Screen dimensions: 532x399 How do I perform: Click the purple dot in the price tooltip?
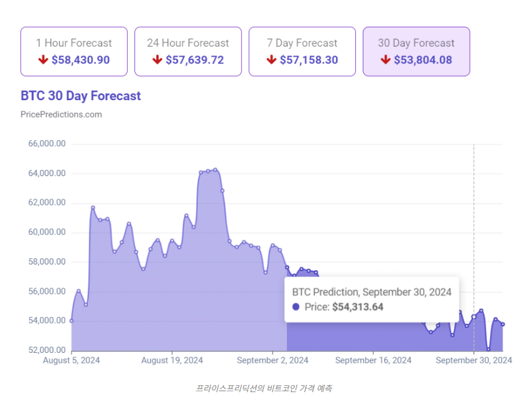pos(296,307)
